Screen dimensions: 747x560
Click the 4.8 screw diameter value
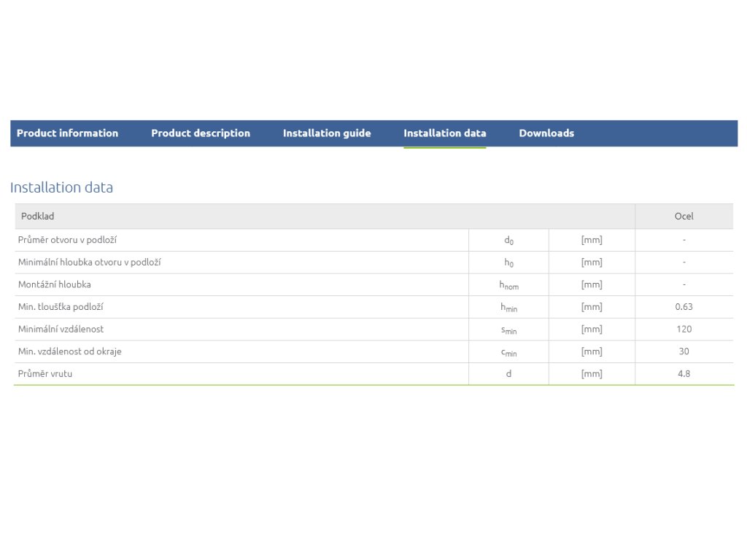pos(684,374)
